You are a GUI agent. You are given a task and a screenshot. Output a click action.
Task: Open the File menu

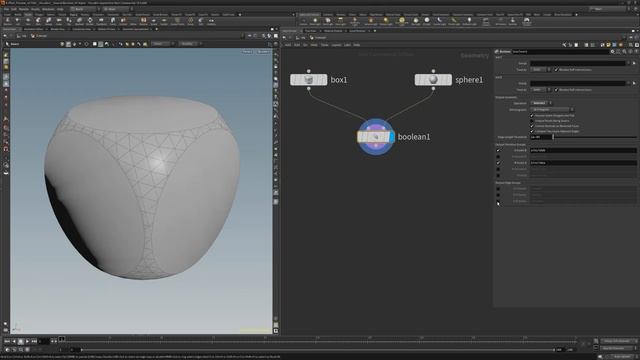point(6,9)
